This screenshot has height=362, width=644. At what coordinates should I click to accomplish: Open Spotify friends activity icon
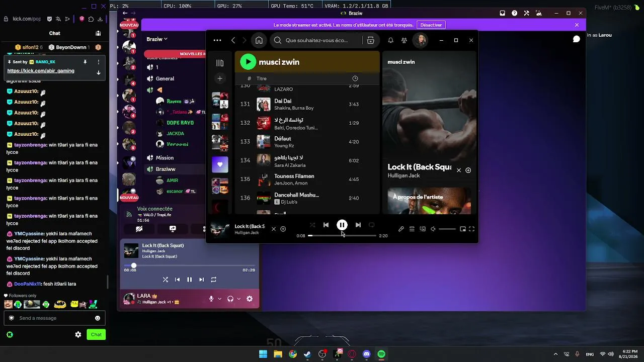(404, 40)
